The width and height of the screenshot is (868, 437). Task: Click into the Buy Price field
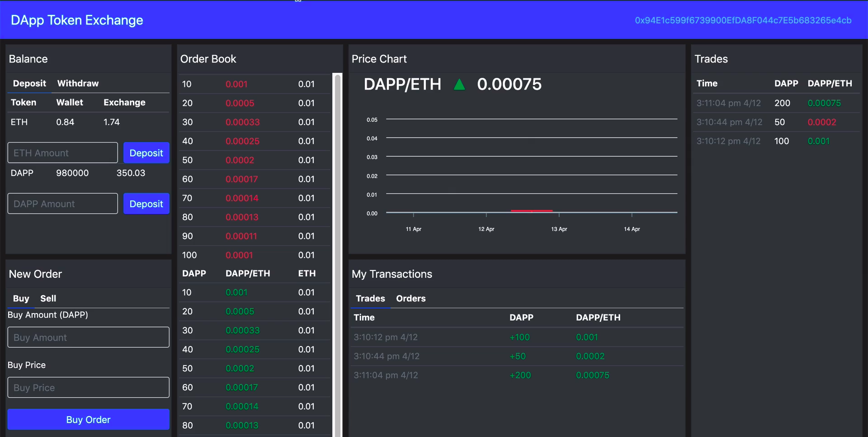(88, 388)
